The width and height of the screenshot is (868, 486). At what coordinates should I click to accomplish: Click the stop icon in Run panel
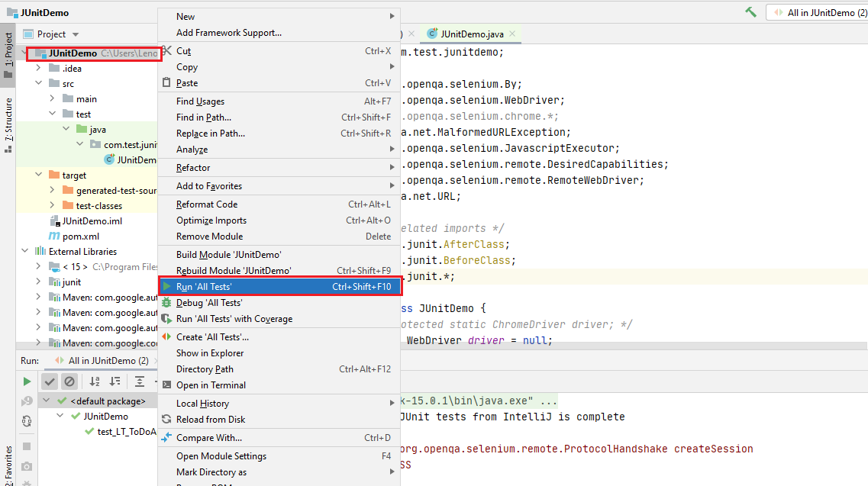[x=26, y=445]
